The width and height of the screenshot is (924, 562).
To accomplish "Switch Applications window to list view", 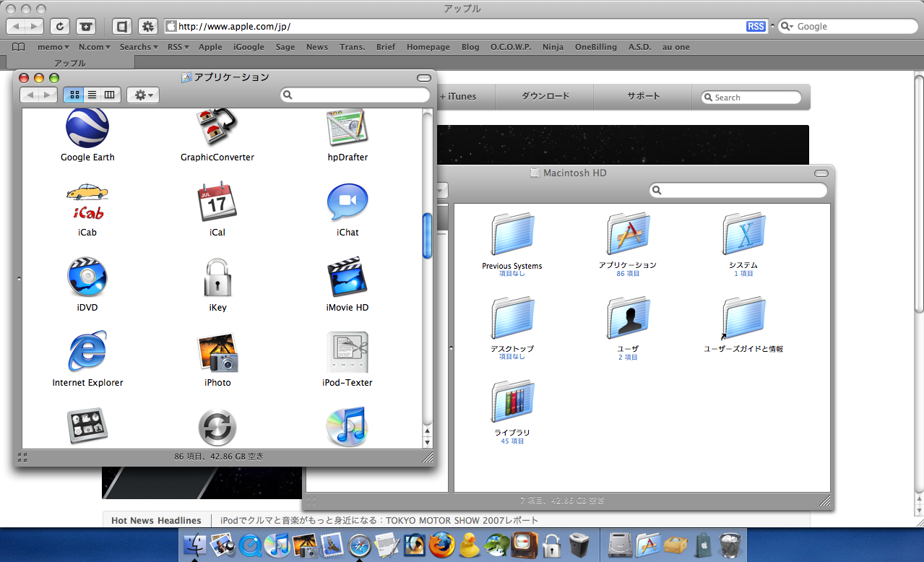I will (92, 95).
